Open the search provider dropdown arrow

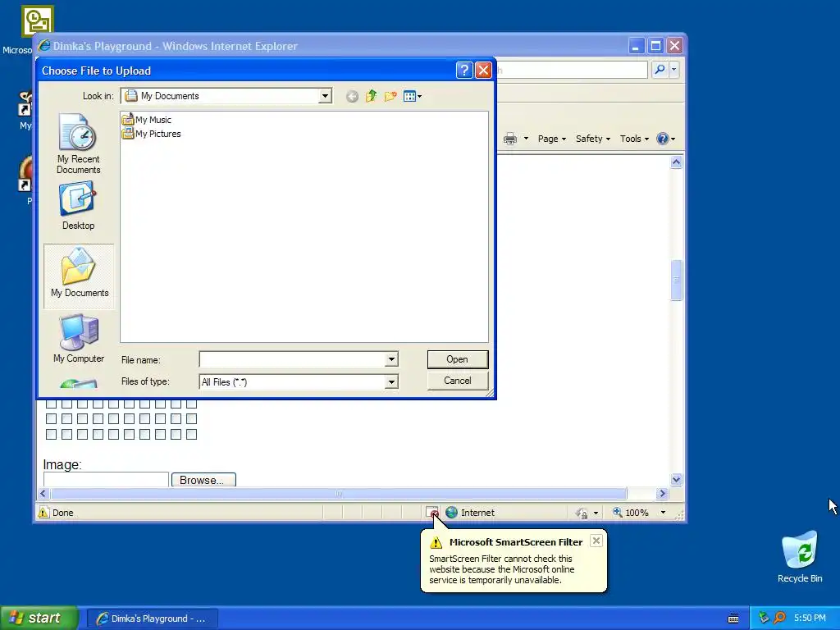(674, 69)
